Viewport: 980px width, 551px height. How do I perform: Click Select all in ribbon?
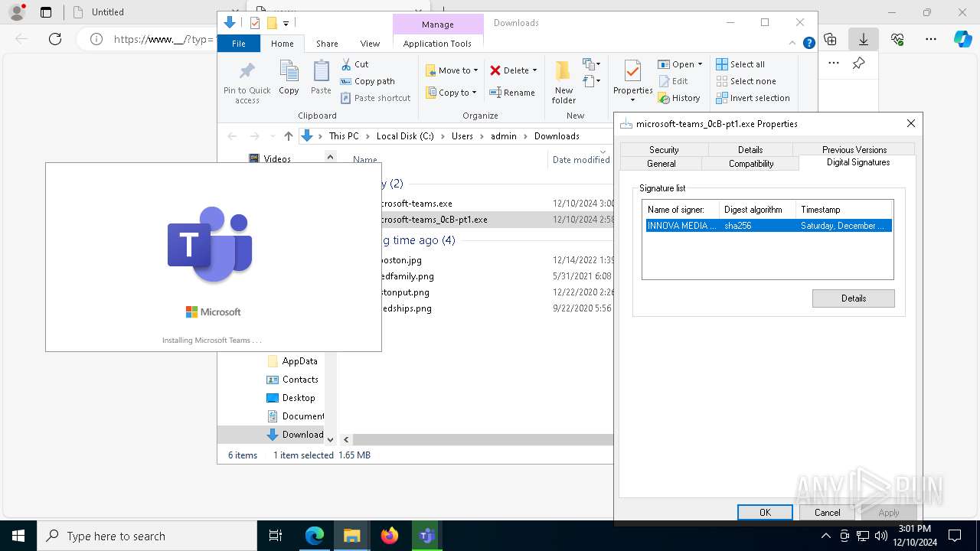[x=740, y=64]
